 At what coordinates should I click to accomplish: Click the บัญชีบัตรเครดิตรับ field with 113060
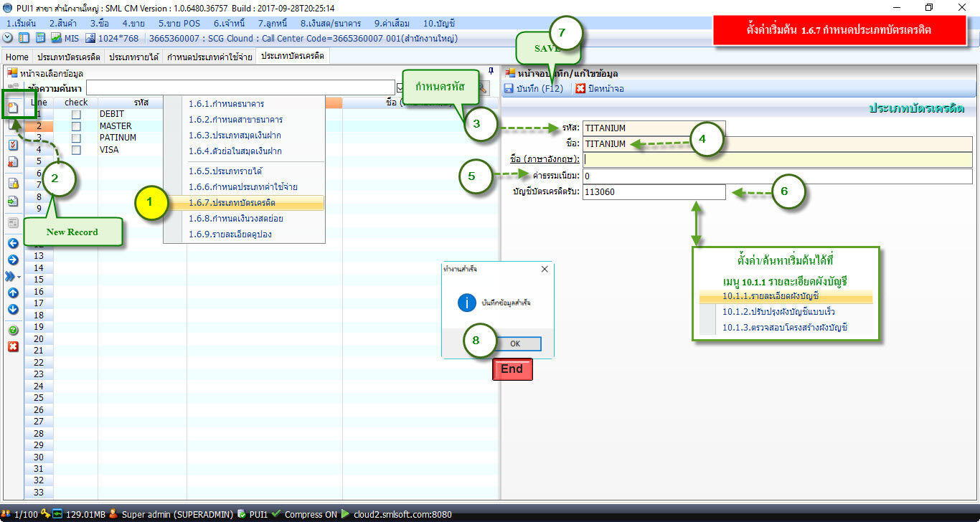(x=654, y=192)
